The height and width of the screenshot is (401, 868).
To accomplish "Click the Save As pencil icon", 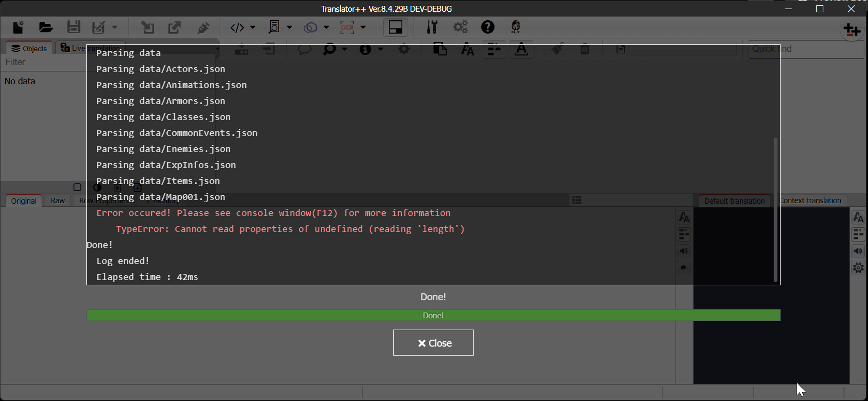I will (x=99, y=27).
